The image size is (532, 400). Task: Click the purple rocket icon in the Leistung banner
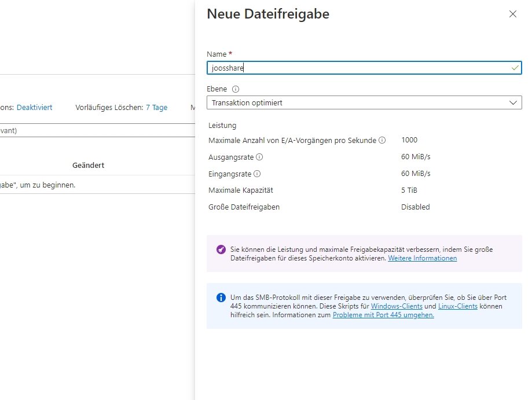[221, 249]
